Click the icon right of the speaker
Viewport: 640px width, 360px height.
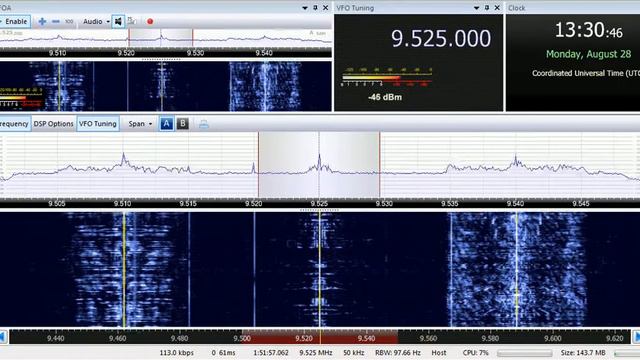[132, 21]
